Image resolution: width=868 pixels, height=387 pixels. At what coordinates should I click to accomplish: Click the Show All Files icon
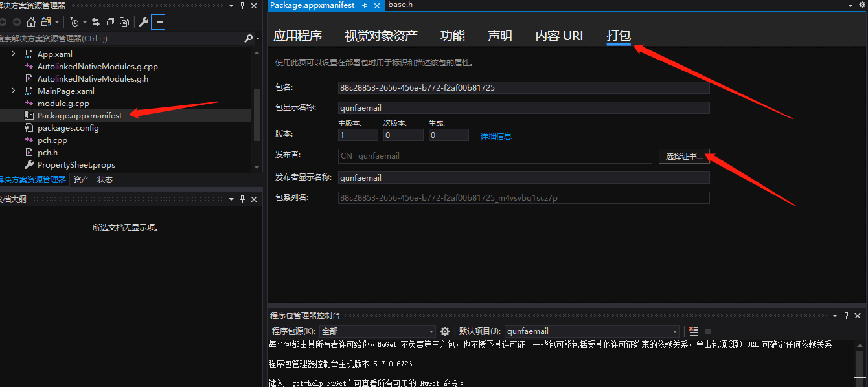(46, 21)
